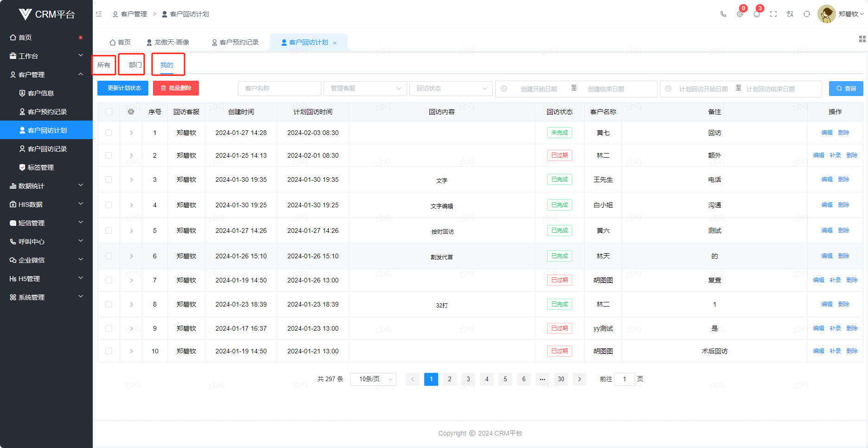The height and width of the screenshot is (448, 868).
Task: Click the CRM平台 logo
Action: tap(46, 14)
